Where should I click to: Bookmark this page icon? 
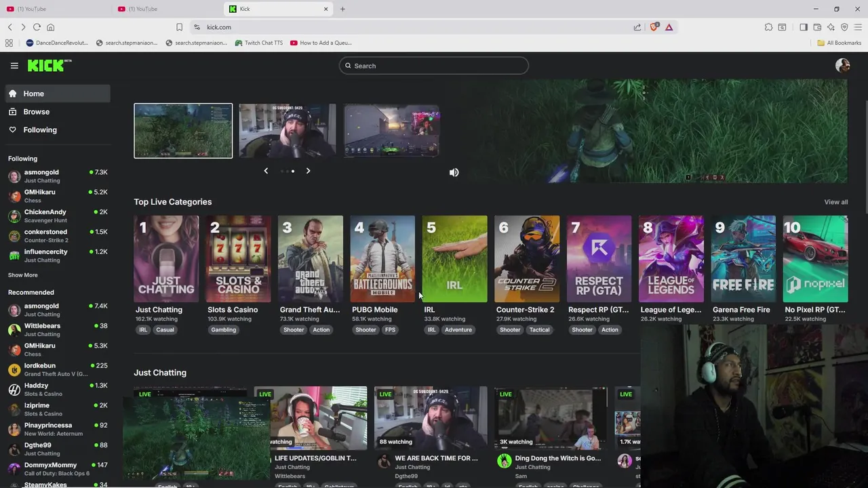179,27
